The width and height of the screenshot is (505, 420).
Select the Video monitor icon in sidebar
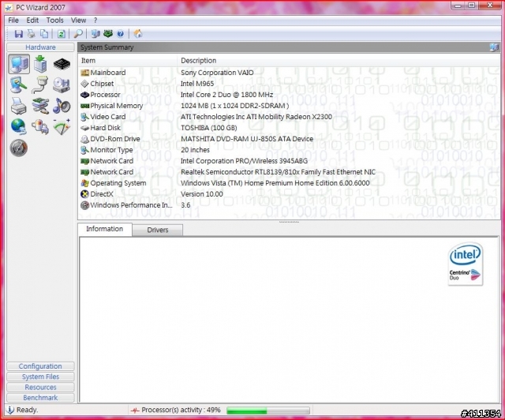(19, 85)
